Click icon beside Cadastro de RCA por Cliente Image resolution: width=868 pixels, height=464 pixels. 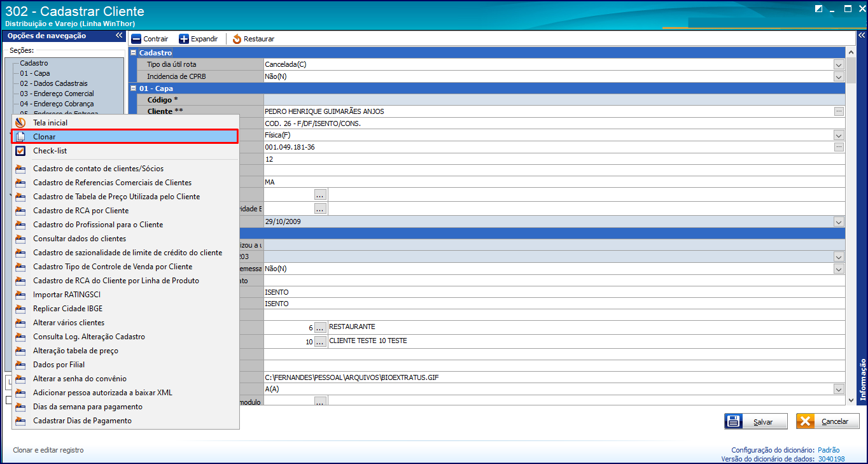(x=20, y=211)
